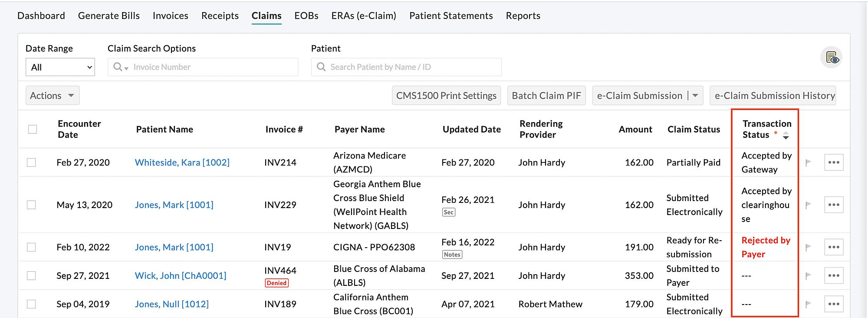Click CMS1500 Print Settings button
868x318 pixels.
tap(446, 96)
